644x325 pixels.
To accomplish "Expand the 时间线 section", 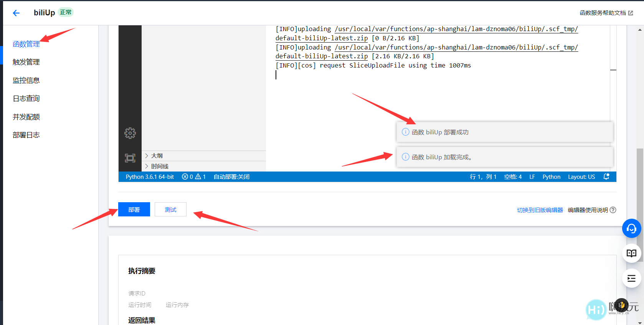I will (204, 166).
